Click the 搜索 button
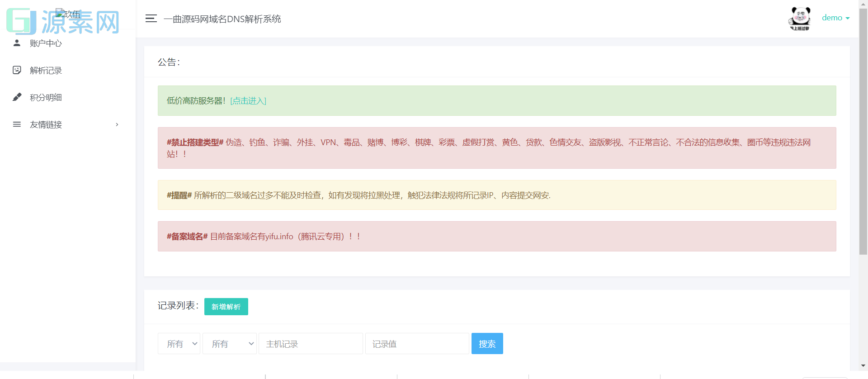 487,344
